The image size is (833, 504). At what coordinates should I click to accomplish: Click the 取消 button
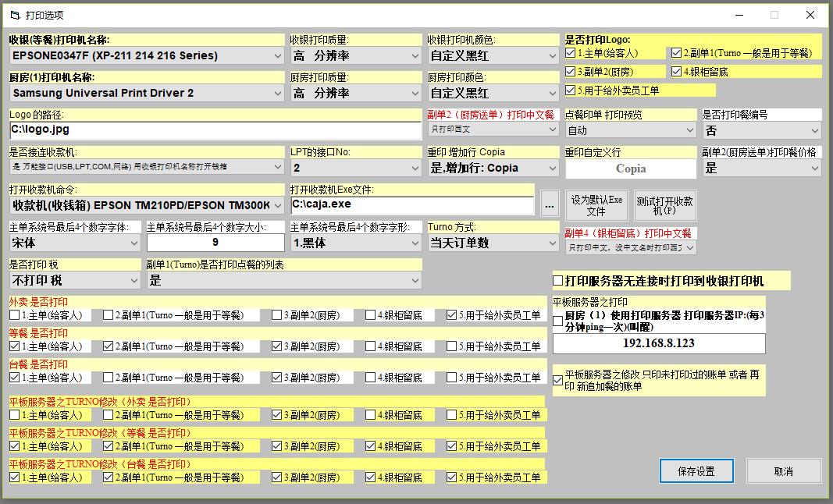click(x=784, y=471)
